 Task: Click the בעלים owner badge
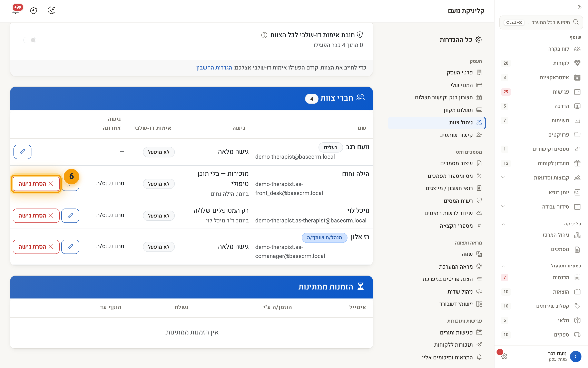[331, 147]
